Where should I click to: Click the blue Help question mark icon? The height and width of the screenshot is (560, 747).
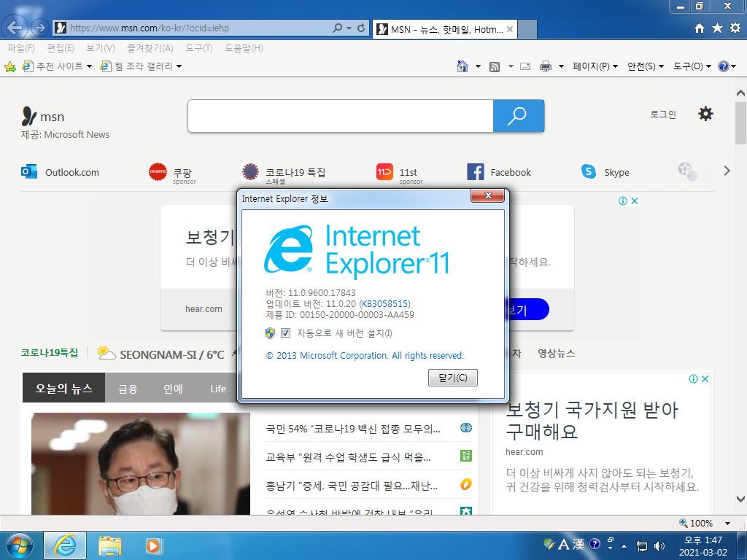pyautogui.click(x=723, y=66)
